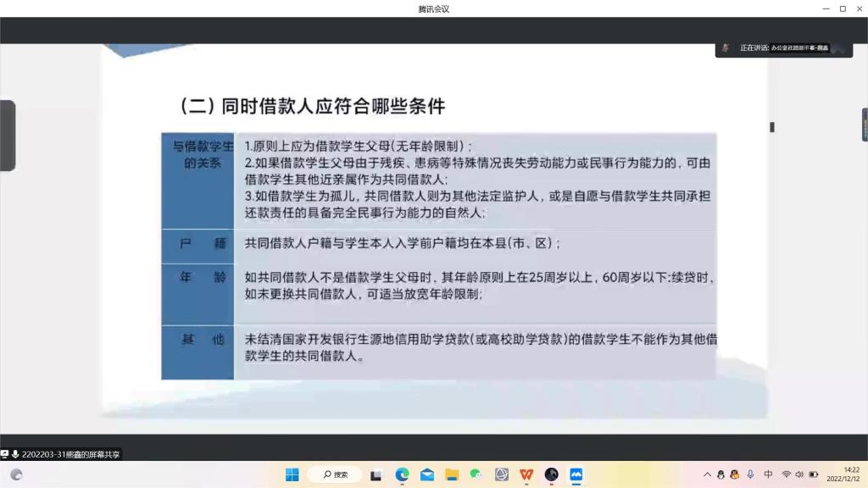Screen dimensions: 868x488
Task: Launch Microsoft Edge from the taskbar
Action: point(402,474)
